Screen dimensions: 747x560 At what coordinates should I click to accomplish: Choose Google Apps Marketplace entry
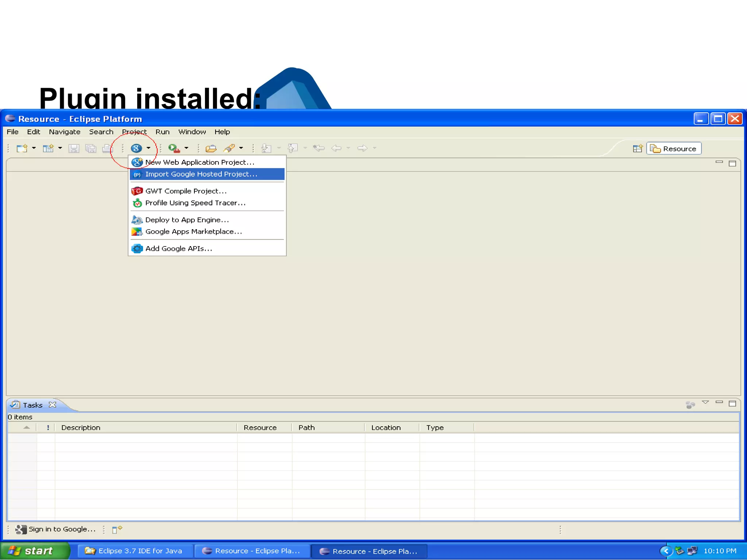207,232
